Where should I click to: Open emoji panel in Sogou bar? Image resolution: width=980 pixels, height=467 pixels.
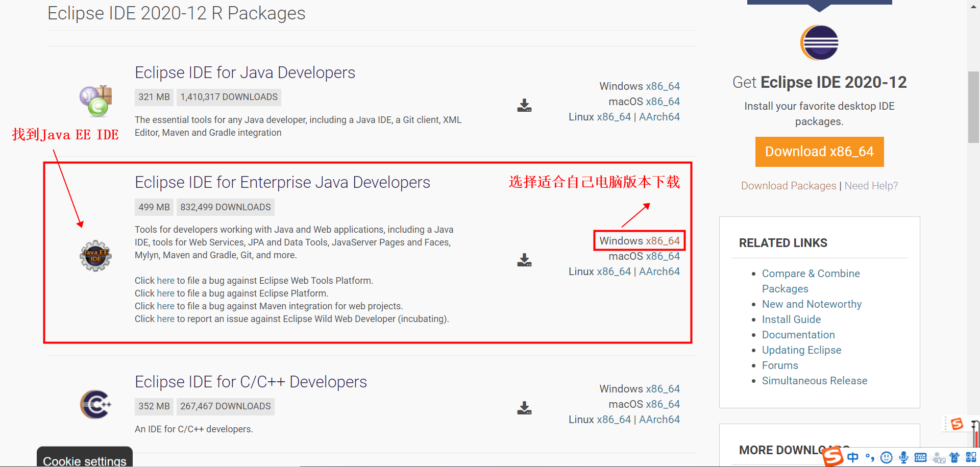point(887,457)
